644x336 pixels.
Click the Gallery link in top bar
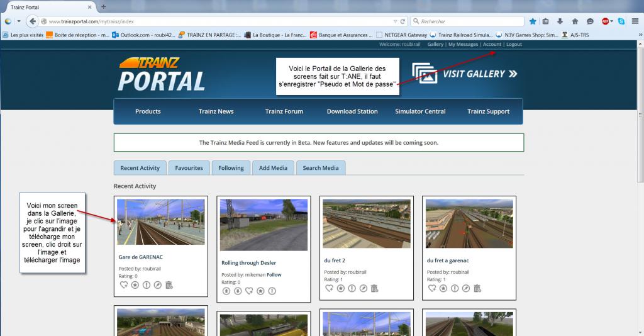435,45
